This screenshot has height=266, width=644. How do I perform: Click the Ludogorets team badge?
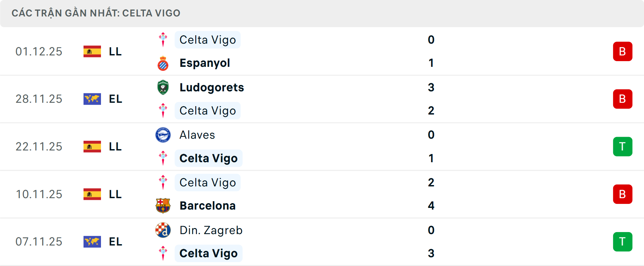pyautogui.click(x=163, y=87)
